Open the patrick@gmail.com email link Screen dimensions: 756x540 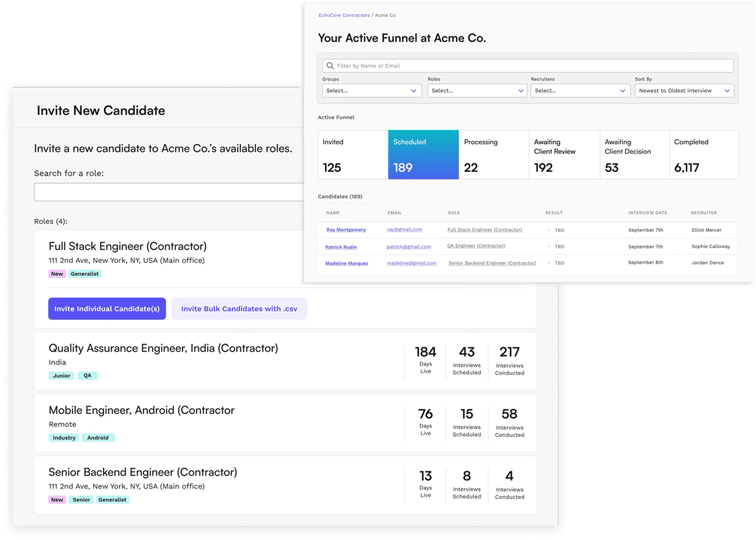409,247
